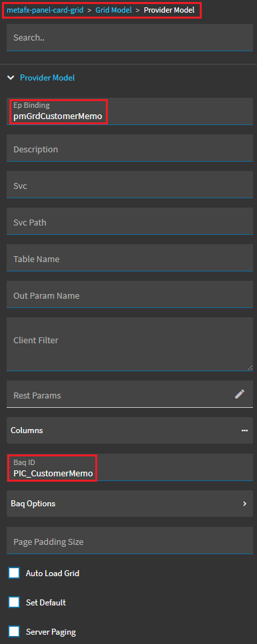The height and width of the screenshot is (644, 257).
Task: Navigate back to Grid Model breadcrumb
Action: pos(113,10)
